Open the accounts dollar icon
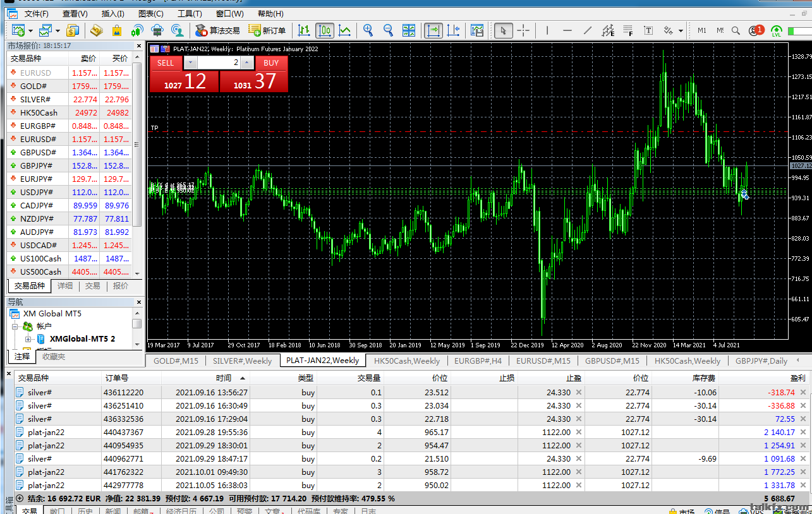 click(x=73, y=30)
